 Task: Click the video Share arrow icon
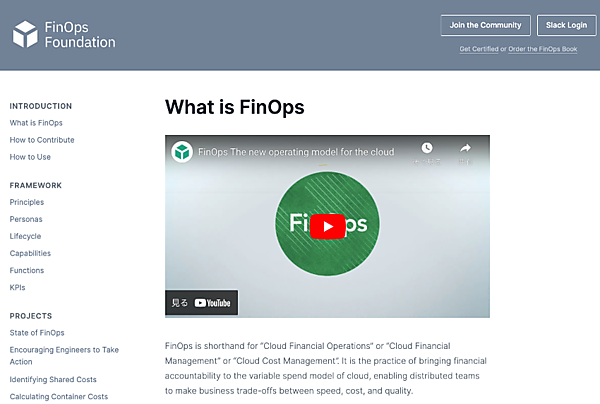[x=465, y=149]
